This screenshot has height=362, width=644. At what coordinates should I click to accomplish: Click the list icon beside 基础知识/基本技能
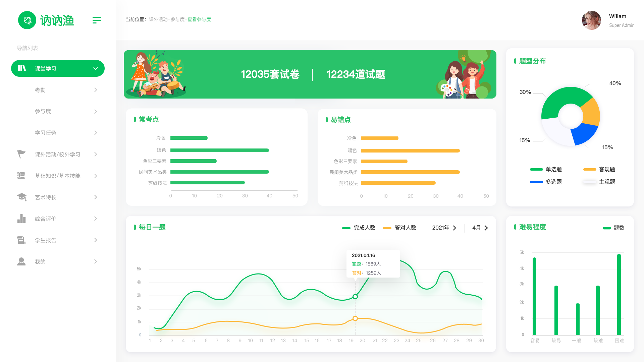[21, 176]
